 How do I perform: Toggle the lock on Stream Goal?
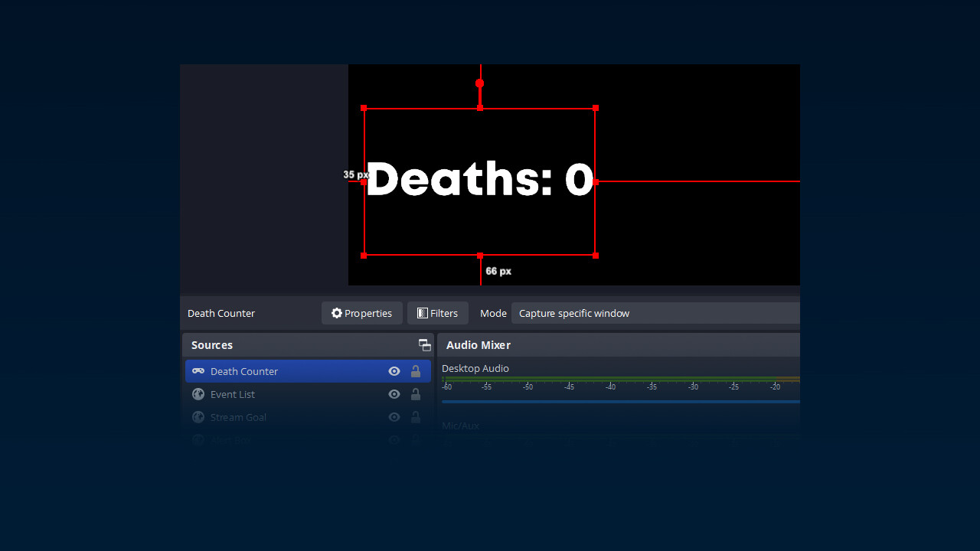[x=416, y=417]
